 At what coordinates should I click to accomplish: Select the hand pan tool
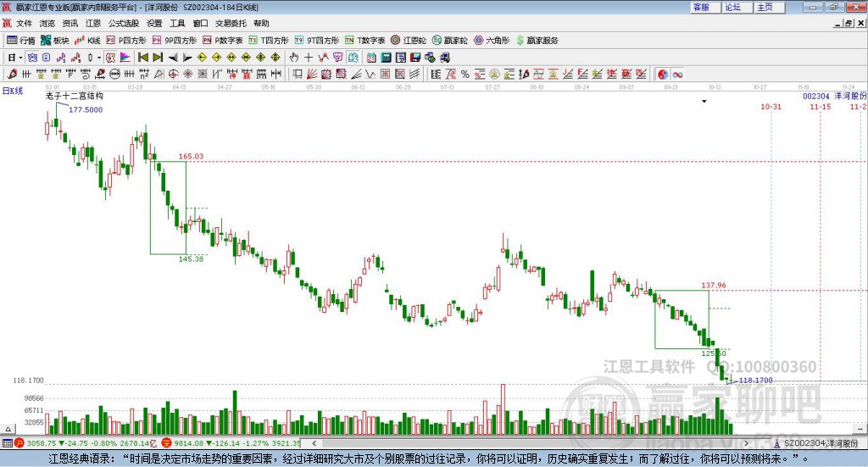(x=294, y=58)
